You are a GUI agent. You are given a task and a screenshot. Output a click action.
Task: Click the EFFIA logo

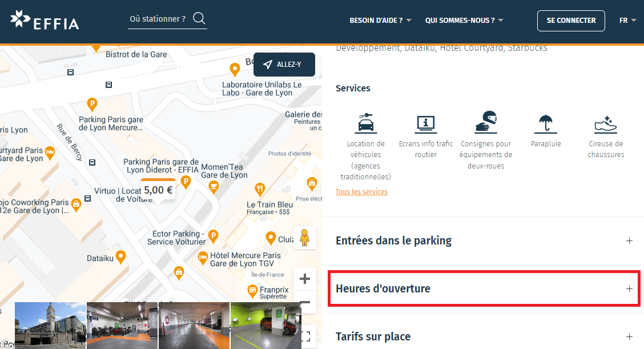[45, 20]
